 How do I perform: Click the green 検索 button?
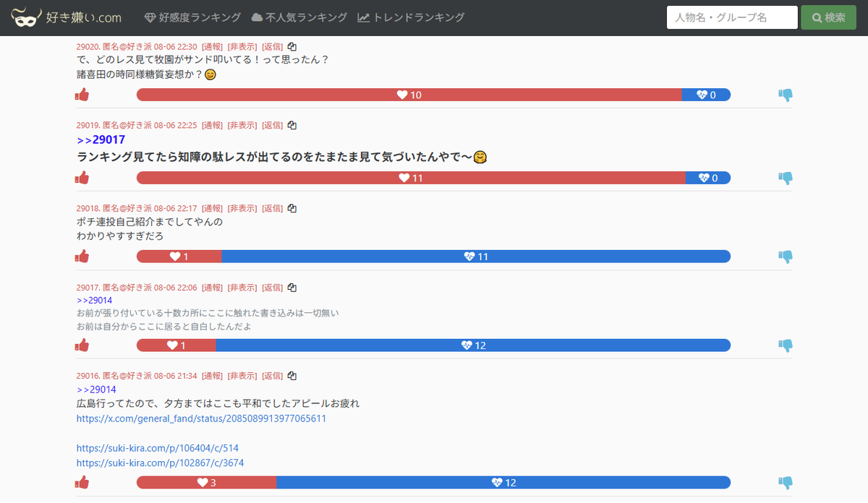pyautogui.click(x=829, y=17)
